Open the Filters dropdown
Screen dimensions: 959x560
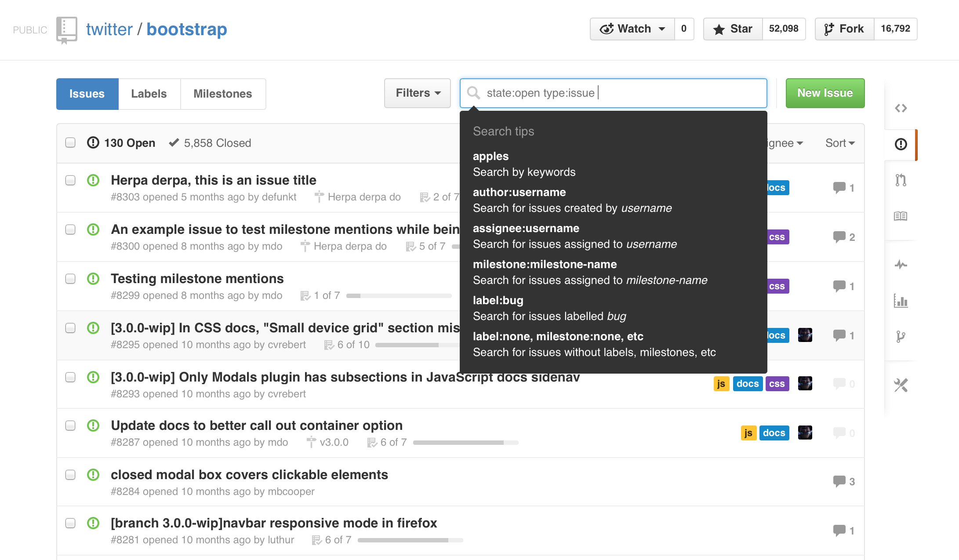pyautogui.click(x=418, y=93)
